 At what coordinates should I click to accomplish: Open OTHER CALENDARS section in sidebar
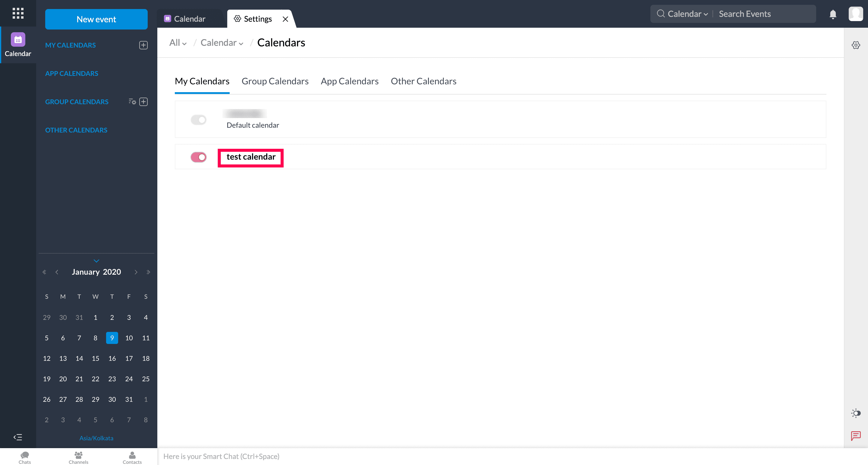tap(76, 130)
